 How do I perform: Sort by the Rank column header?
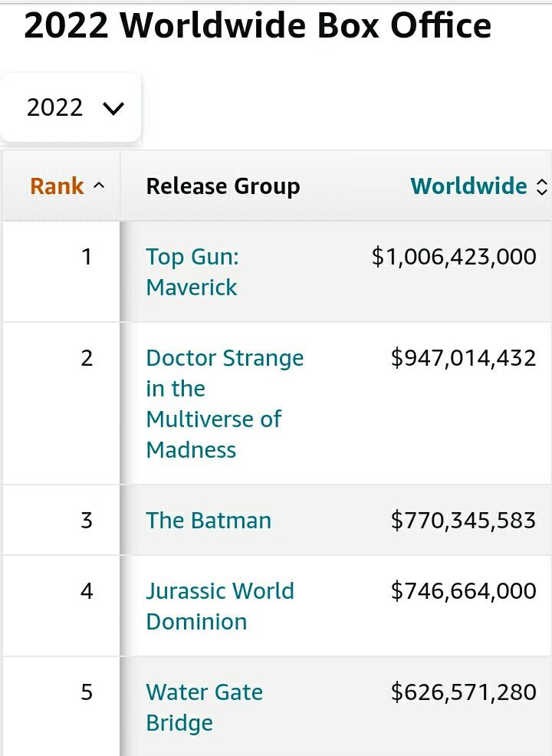[x=57, y=186]
